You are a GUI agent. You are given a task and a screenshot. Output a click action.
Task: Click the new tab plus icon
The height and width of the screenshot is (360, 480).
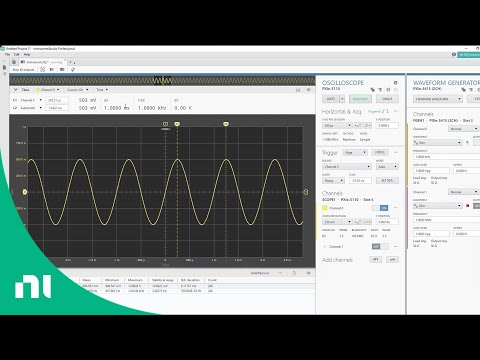[70, 62]
